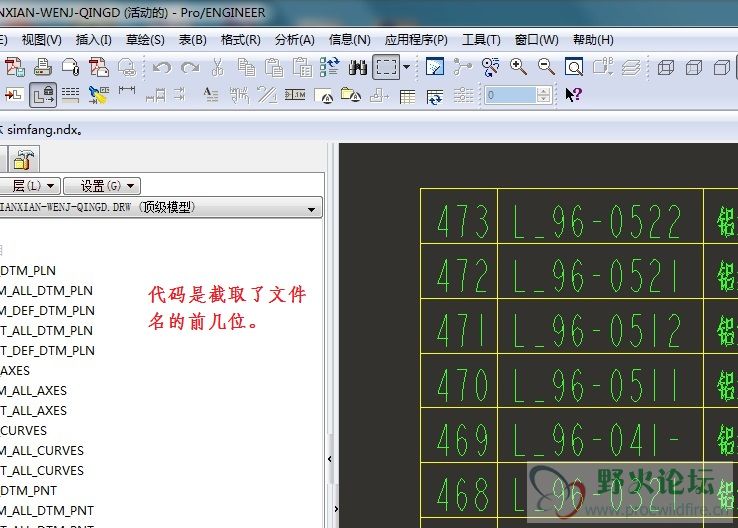
Task: Click the save drawing icon in the toolbar
Action: 15,67
